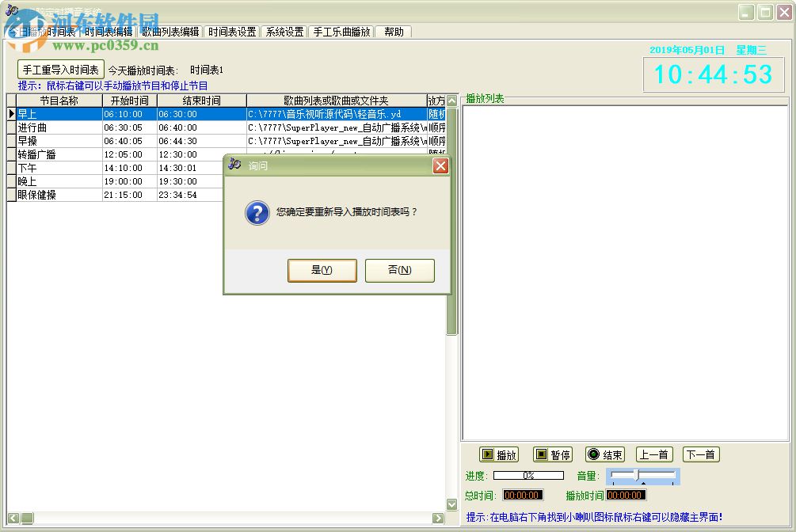
Task: Click the application icon in the title bar
Action: 10,9
